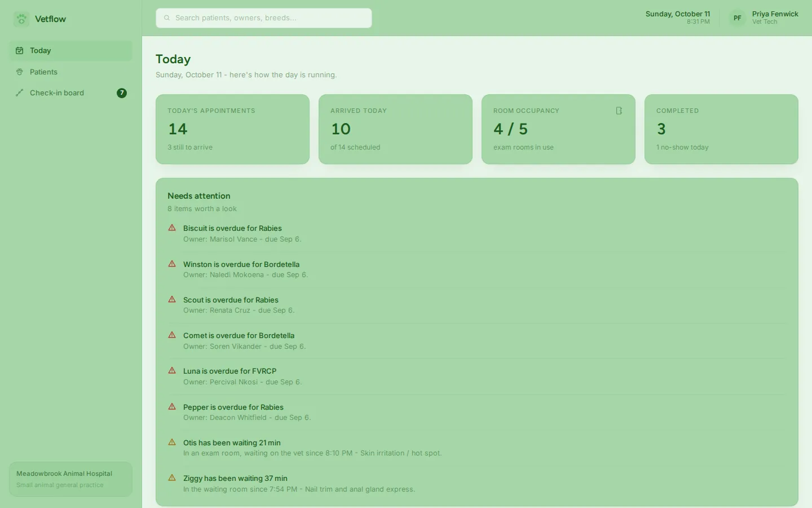The height and width of the screenshot is (508, 812).
Task: Click "Owner: Percival Nkosi - due Sep 6."
Action: 242,382
